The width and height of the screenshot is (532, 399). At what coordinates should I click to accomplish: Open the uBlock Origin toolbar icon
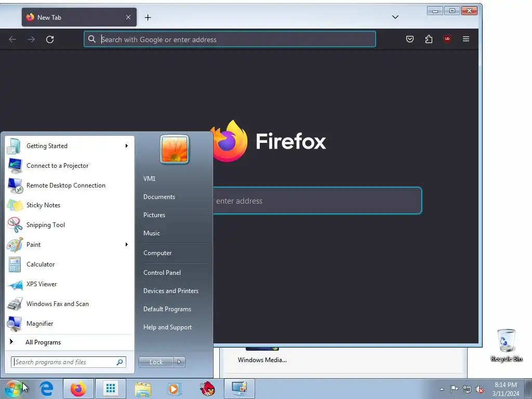[447, 39]
